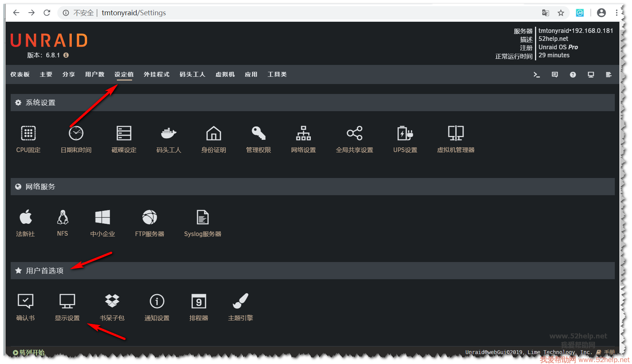Switch to the 仪表板 dashboard tab
Screen dimensions: 632x364
point(20,74)
